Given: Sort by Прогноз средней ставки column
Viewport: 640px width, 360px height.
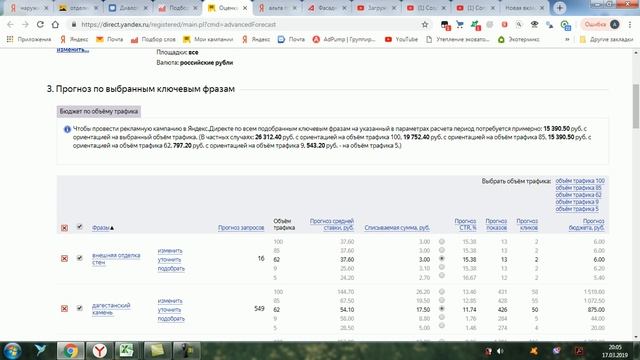Looking at the screenshot, I should (x=331, y=224).
